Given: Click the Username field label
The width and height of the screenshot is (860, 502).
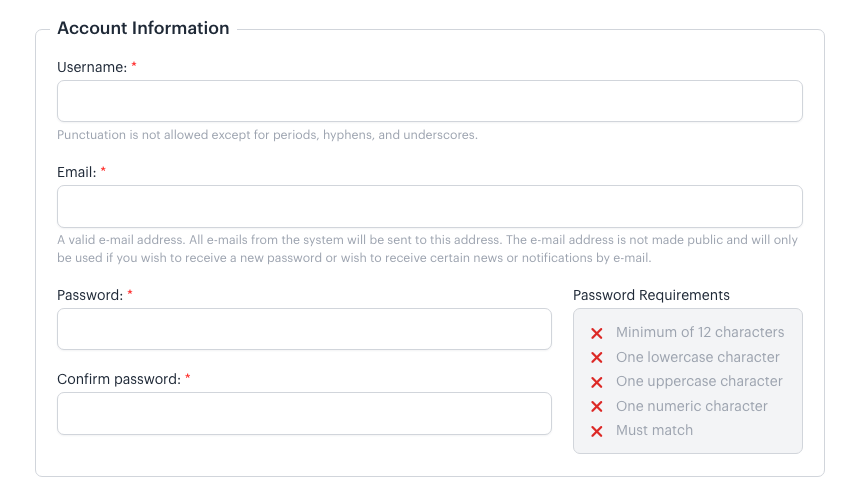Looking at the screenshot, I should pos(92,67).
